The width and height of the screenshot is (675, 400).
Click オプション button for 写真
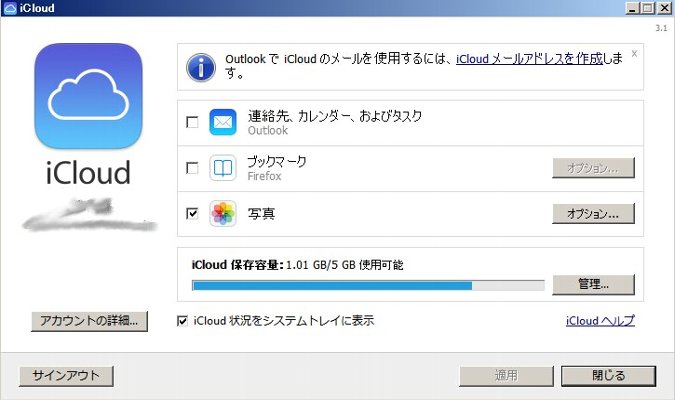click(x=593, y=214)
